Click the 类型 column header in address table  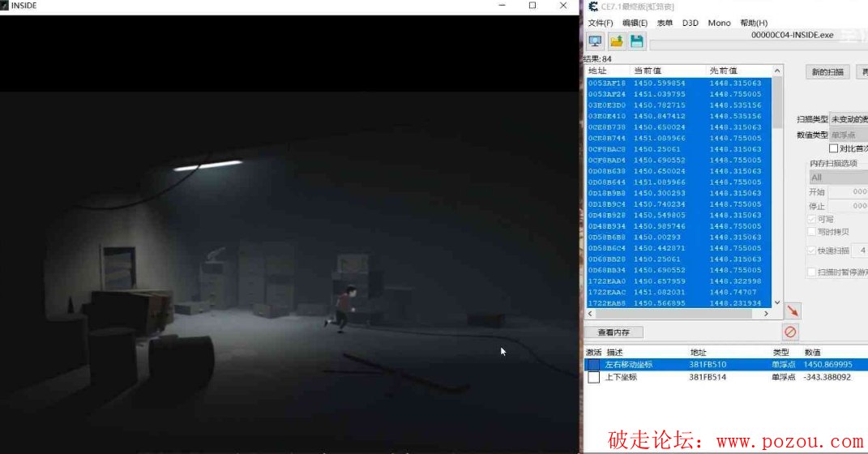781,352
